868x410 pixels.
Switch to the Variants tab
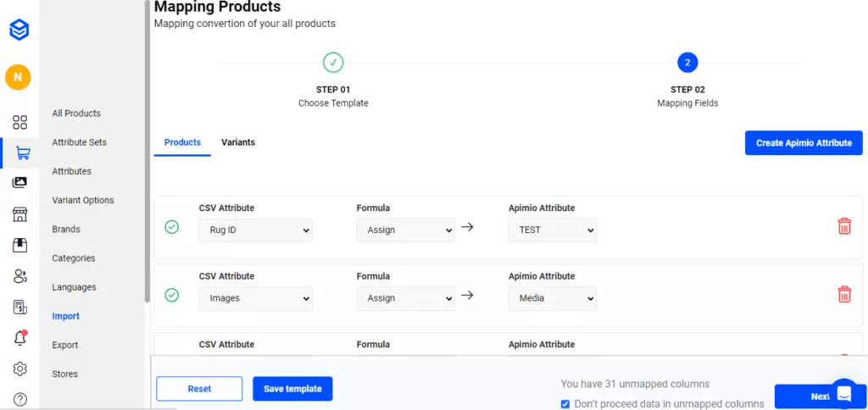pos(238,142)
